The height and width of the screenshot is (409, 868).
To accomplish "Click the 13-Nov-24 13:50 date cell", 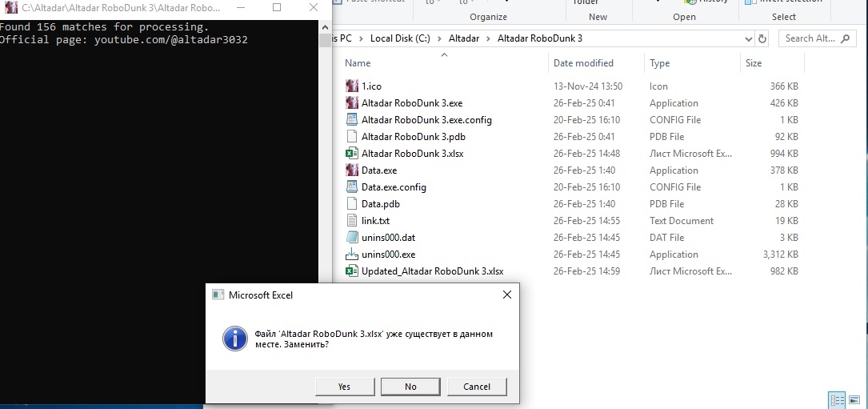I will (588, 86).
